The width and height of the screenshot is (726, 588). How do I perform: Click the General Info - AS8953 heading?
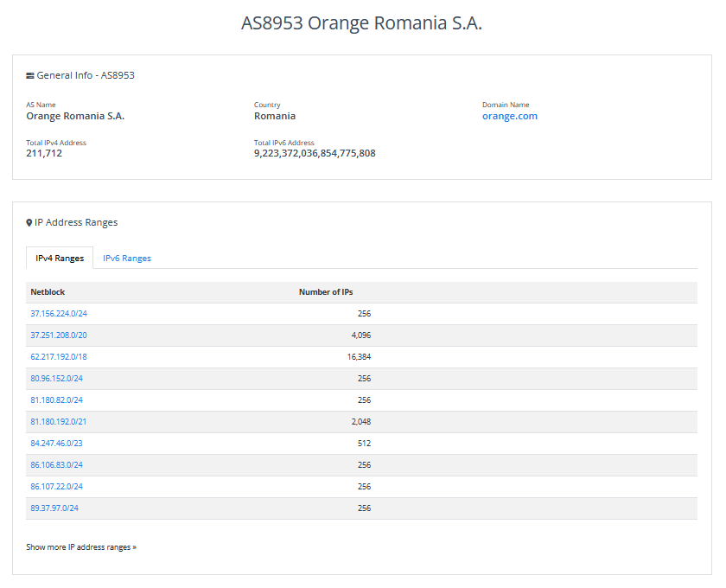(x=86, y=75)
